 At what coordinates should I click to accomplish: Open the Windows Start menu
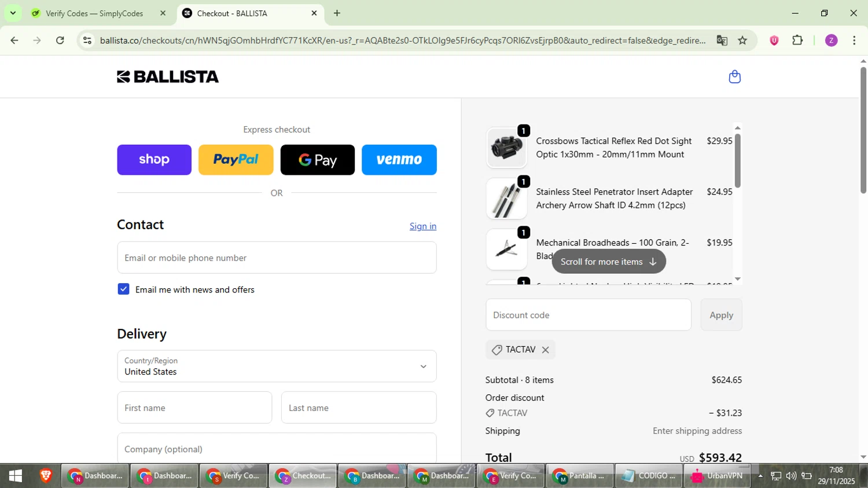(16, 476)
